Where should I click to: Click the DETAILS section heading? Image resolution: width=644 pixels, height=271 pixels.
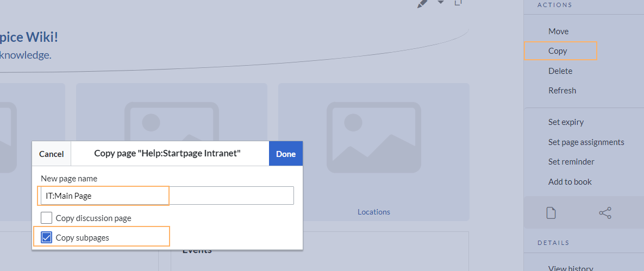coord(553,243)
